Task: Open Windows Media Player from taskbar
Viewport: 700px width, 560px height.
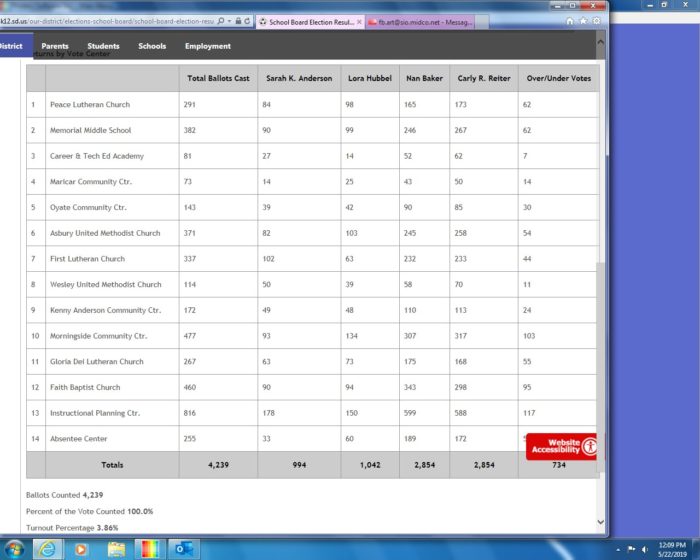Action: coord(81,548)
